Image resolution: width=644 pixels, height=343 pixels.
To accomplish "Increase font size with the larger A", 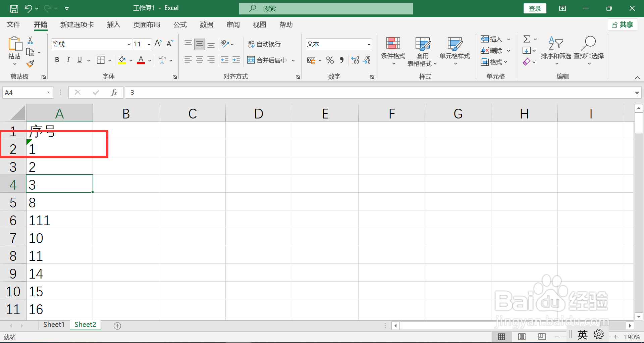I will tap(158, 44).
